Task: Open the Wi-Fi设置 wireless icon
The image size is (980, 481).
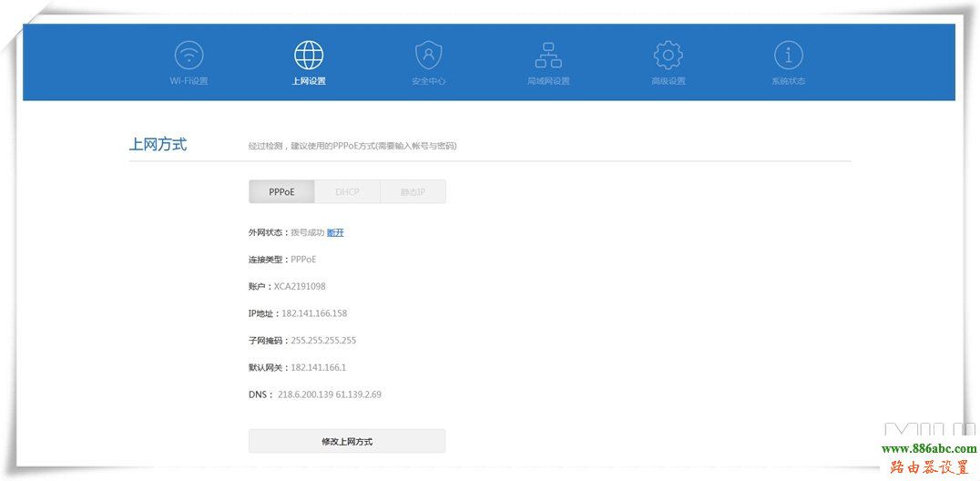Action: coord(189,55)
